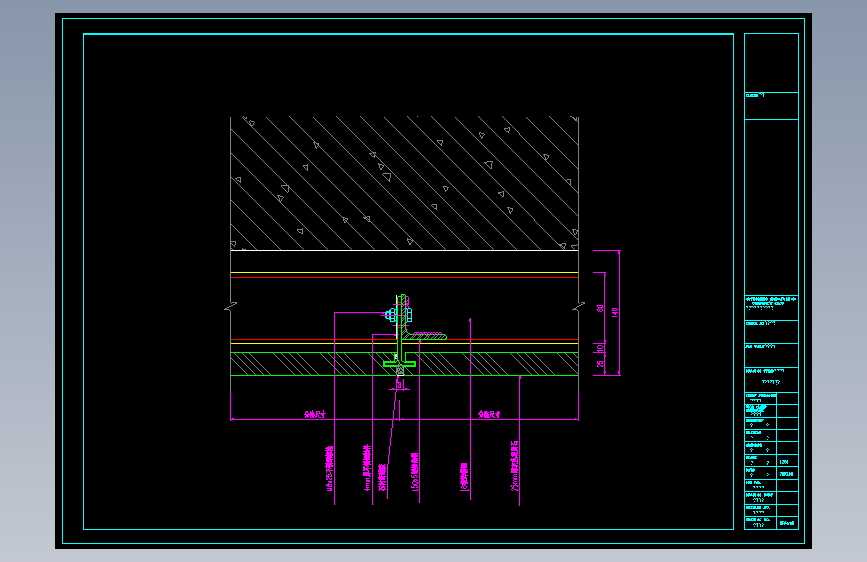Click the leader label starting with 25mm
Viewport: 867px width, 562px height.
pyautogui.click(x=515, y=466)
